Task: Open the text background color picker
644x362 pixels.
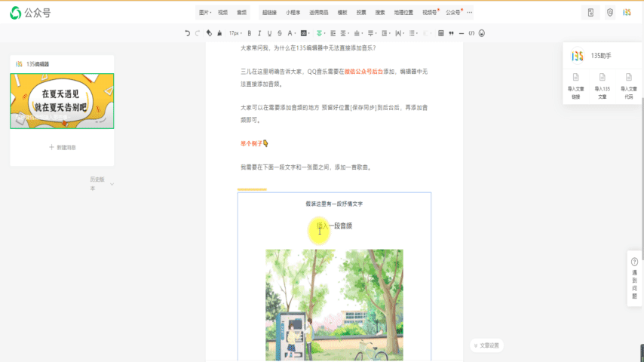Action: 305,33
